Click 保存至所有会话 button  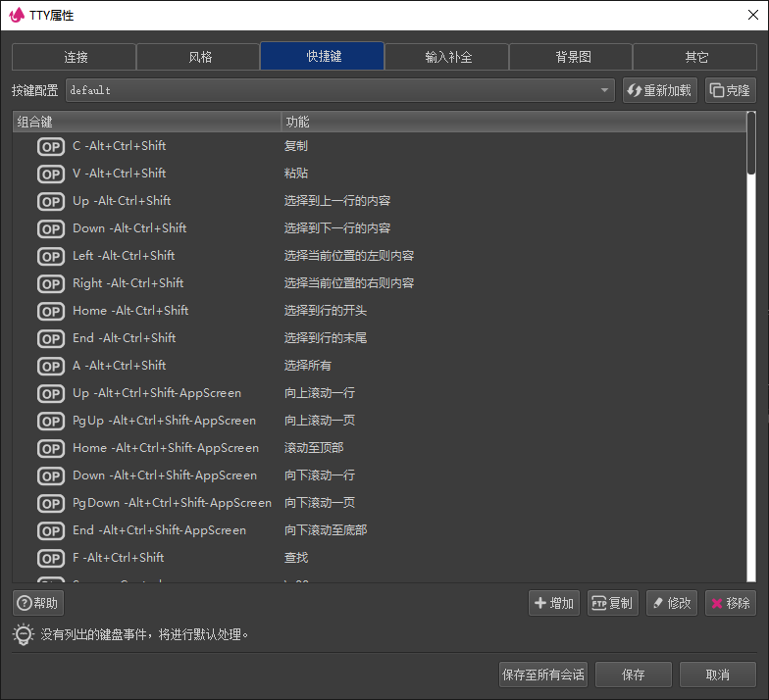tap(542, 675)
